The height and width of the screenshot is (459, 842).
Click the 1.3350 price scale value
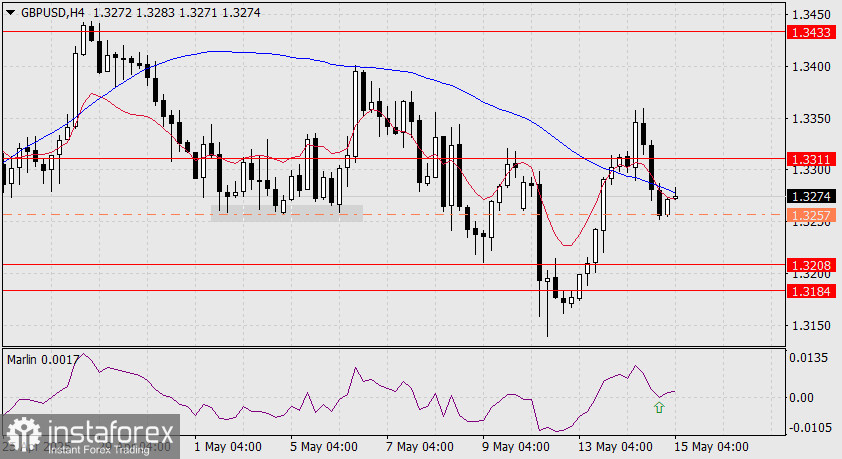(x=811, y=119)
